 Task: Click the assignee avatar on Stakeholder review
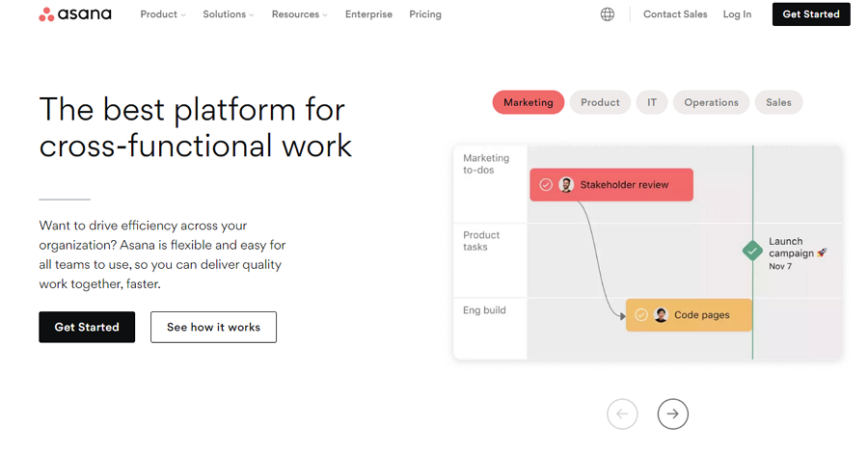pyautogui.click(x=566, y=185)
